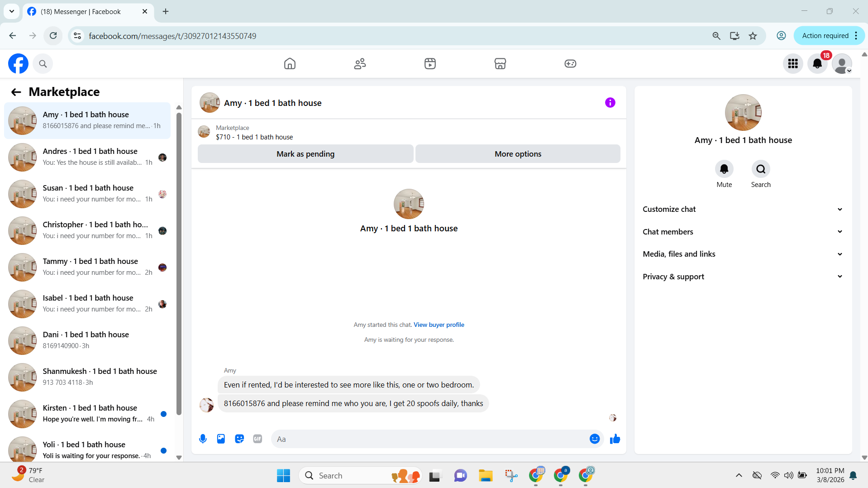Screen dimensions: 868x488
Task: Attach a photo with the image icon
Action: click(221, 439)
